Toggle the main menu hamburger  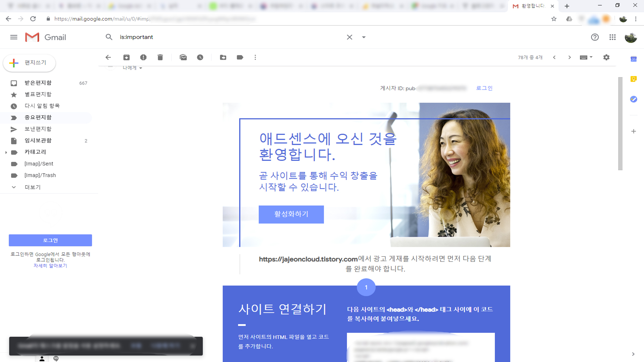tap(14, 37)
